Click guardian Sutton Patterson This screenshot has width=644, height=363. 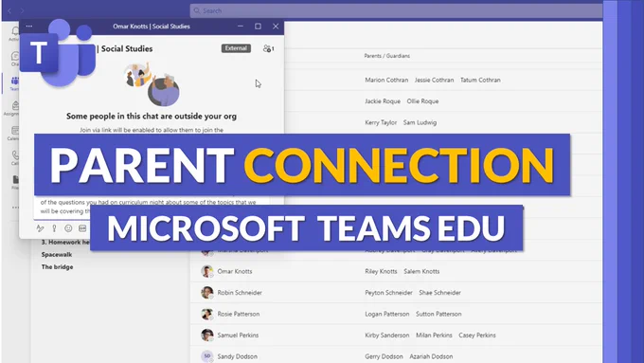point(438,314)
